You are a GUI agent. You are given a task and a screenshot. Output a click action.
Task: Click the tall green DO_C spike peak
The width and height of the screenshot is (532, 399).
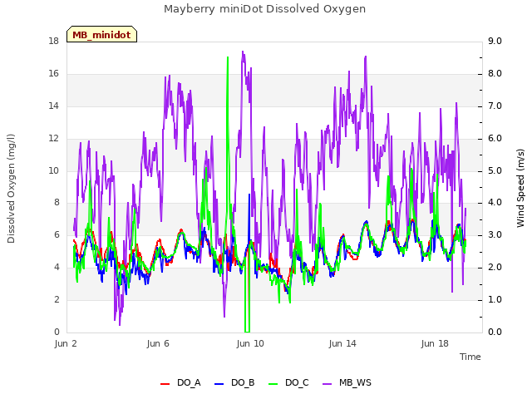click(228, 57)
